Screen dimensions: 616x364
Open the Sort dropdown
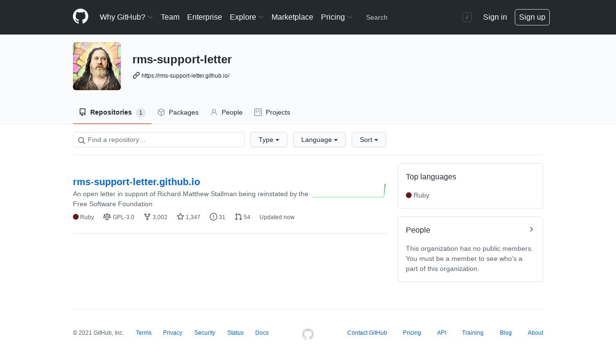[369, 140]
